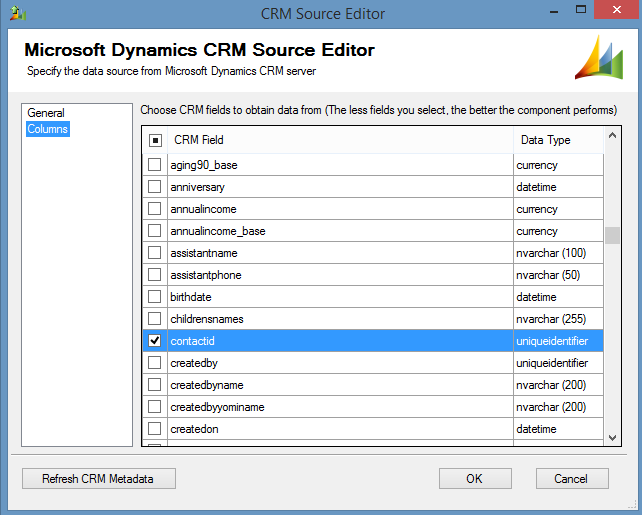The image size is (642, 515).
Task: Select the childrensnames row
Action: 340,319
